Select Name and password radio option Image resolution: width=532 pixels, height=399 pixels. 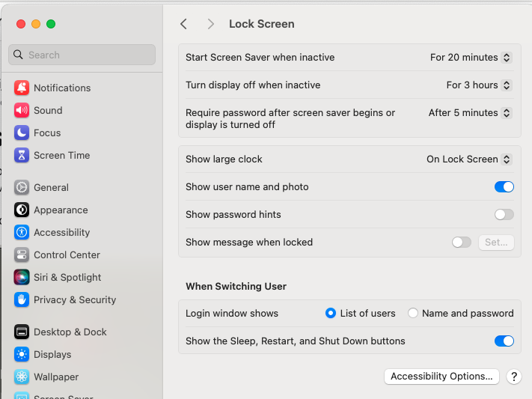click(413, 313)
